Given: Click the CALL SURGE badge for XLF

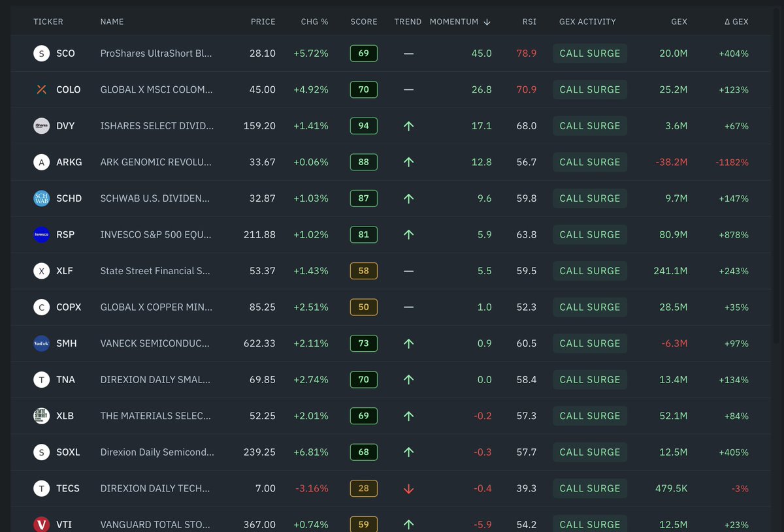Looking at the screenshot, I should pos(590,271).
